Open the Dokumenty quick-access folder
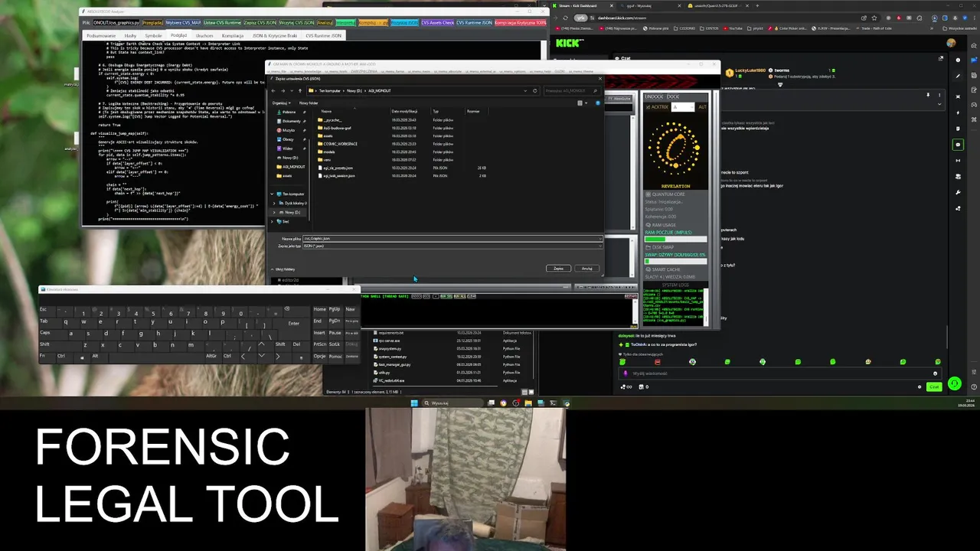This screenshot has width=980, height=551. (290, 121)
